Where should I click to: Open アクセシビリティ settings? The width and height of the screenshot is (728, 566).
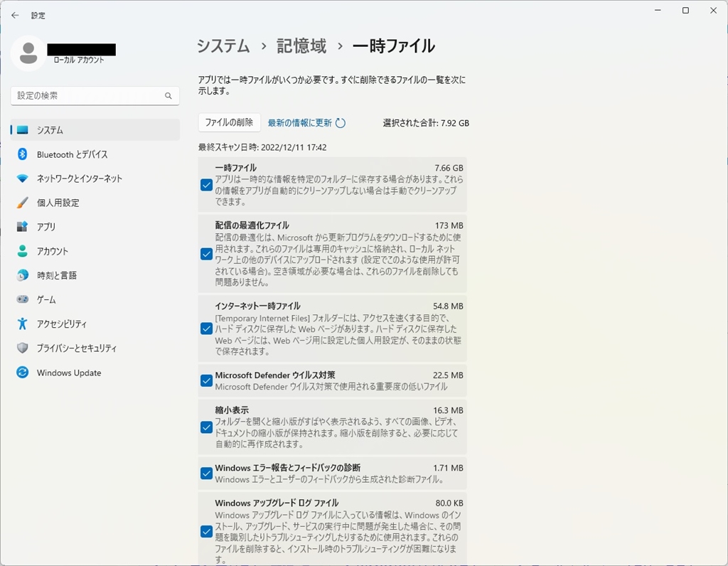95,324
